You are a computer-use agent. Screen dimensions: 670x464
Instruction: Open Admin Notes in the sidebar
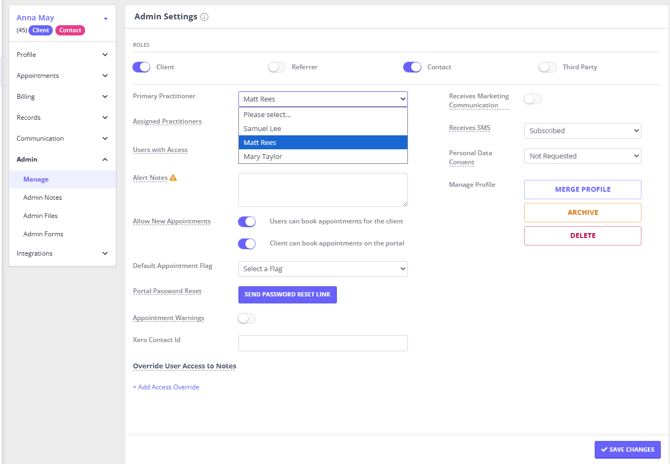(43, 198)
